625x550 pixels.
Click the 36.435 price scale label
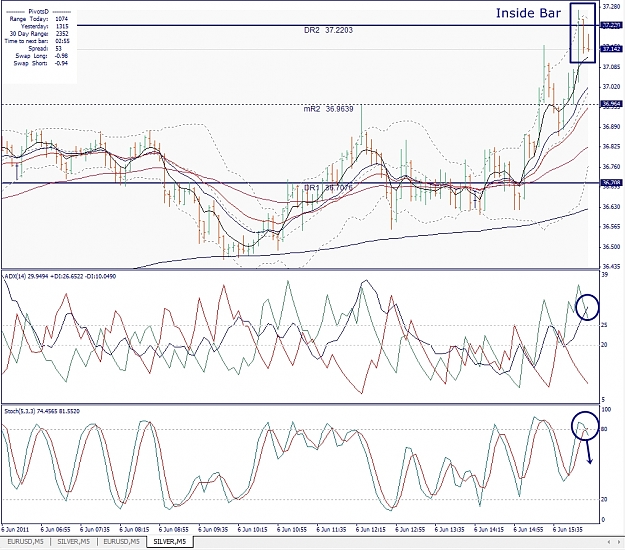[611, 267]
